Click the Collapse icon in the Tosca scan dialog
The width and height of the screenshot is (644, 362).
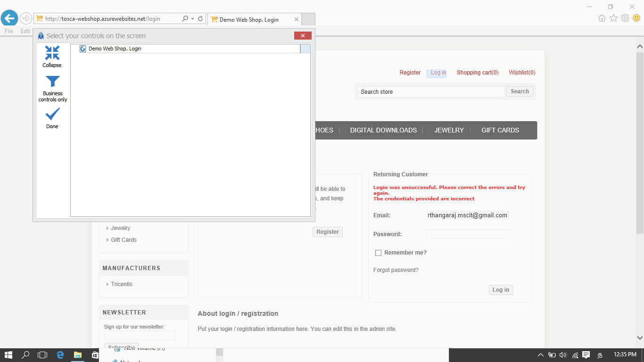click(x=51, y=52)
